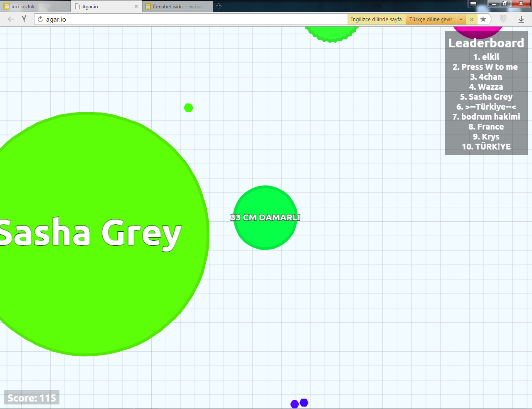532x409 pixels.
Task: Expand the translation options dropdown arrow
Action: [461, 19]
